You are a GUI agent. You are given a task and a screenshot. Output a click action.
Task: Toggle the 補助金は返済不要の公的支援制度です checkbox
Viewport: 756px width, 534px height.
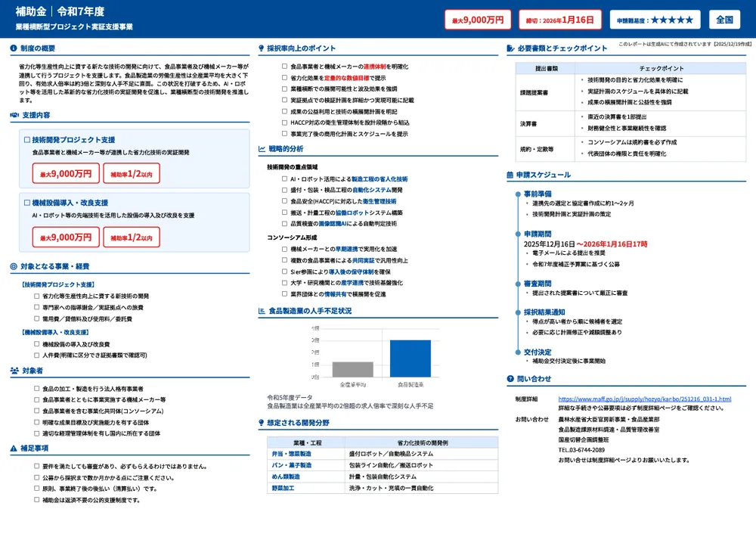click(x=36, y=500)
